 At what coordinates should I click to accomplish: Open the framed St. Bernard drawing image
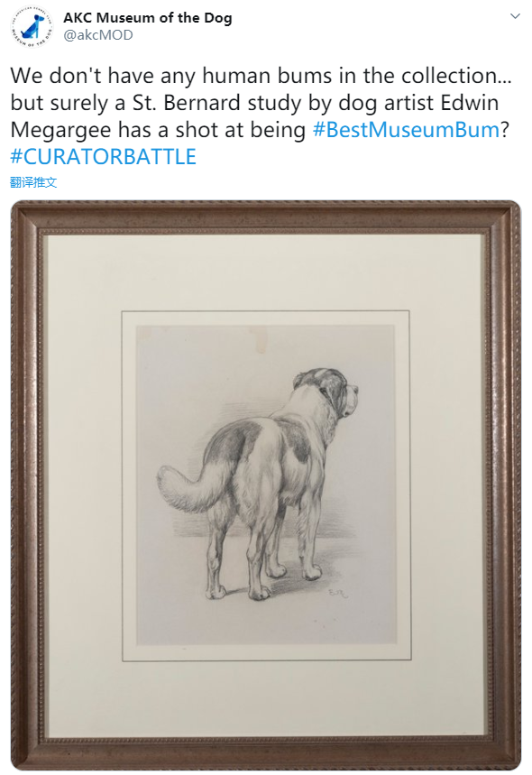pos(266,484)
